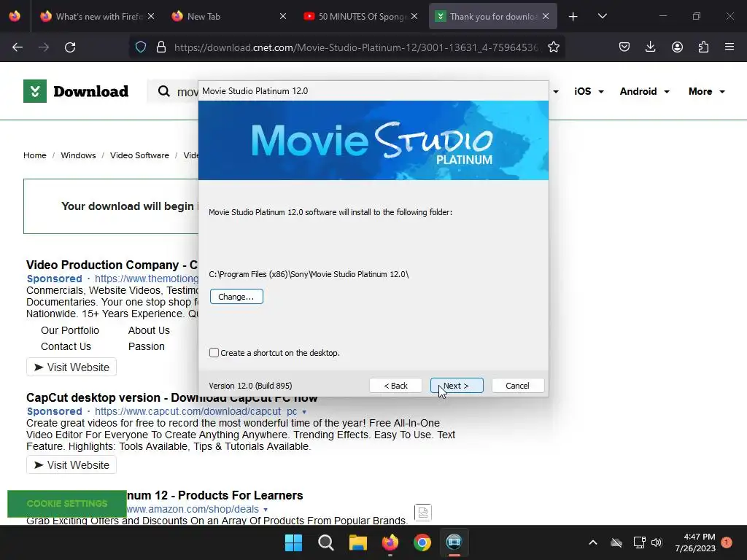Image resolution: width=747 pixels, height=560 pixels.
Task: Open the notification badge in taskbar corner
Action: coord(727,542)
